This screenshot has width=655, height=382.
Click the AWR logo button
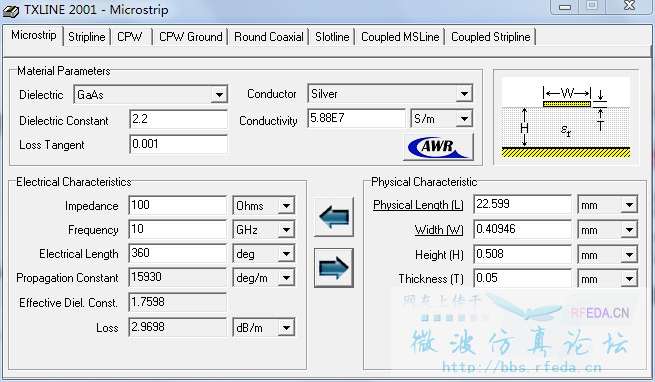click(438, 147)
